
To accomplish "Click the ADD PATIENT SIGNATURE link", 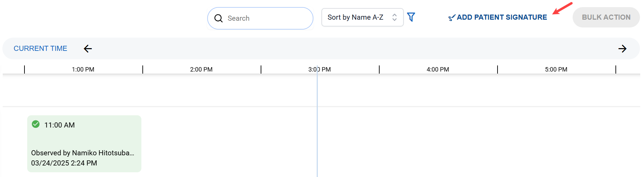I will pos(502,17).
